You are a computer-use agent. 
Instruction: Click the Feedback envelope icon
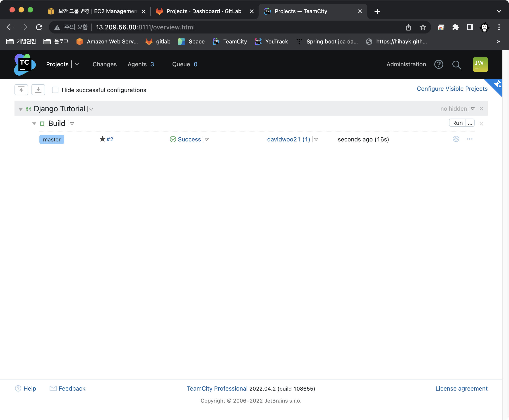click(x=53, y=388)
